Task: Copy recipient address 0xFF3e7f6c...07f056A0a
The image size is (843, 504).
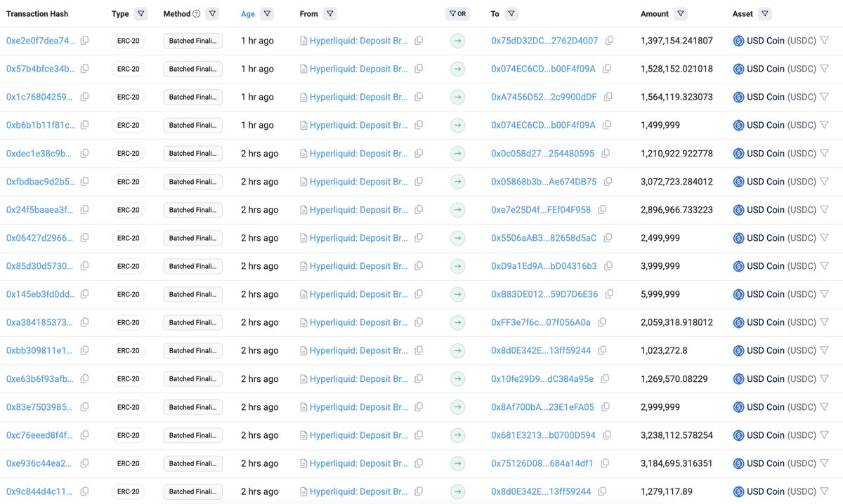Action: [x=602, y=322]
